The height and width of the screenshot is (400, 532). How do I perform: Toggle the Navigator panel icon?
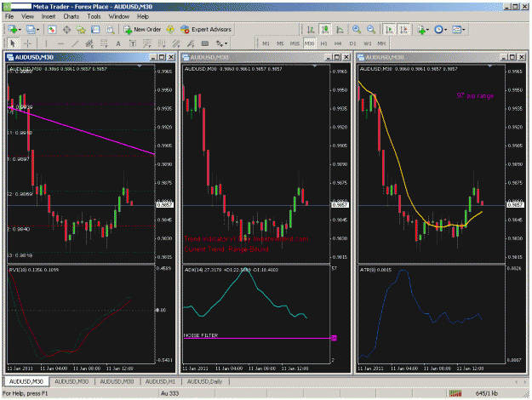(81, 30)
